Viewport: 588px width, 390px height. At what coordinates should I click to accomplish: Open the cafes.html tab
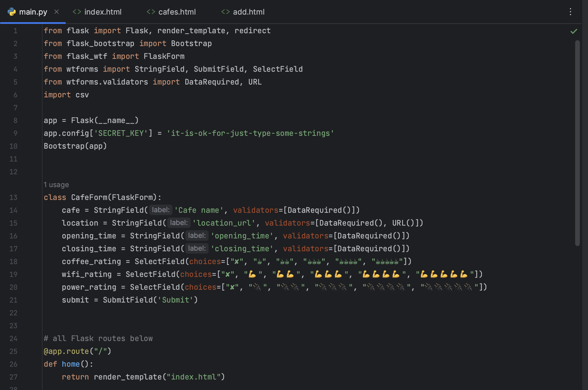177,12
